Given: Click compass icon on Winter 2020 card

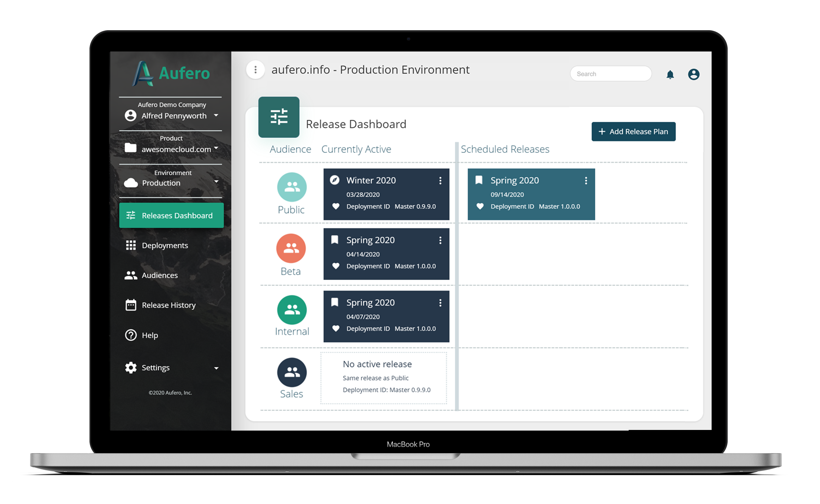Looking at the screenshot, I should click(x=335, y=180).
